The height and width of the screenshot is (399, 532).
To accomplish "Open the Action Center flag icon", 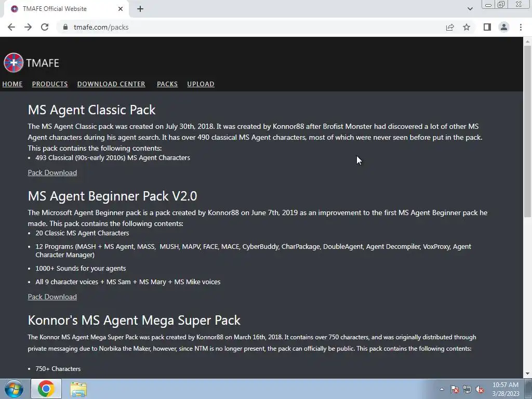I will (x=455, y=389).
